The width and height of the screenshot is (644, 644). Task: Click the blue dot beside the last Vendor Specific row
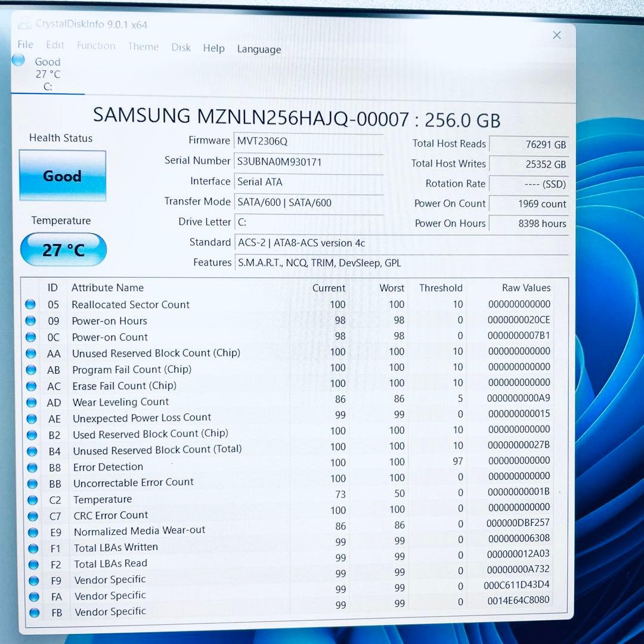pos(33,612)
